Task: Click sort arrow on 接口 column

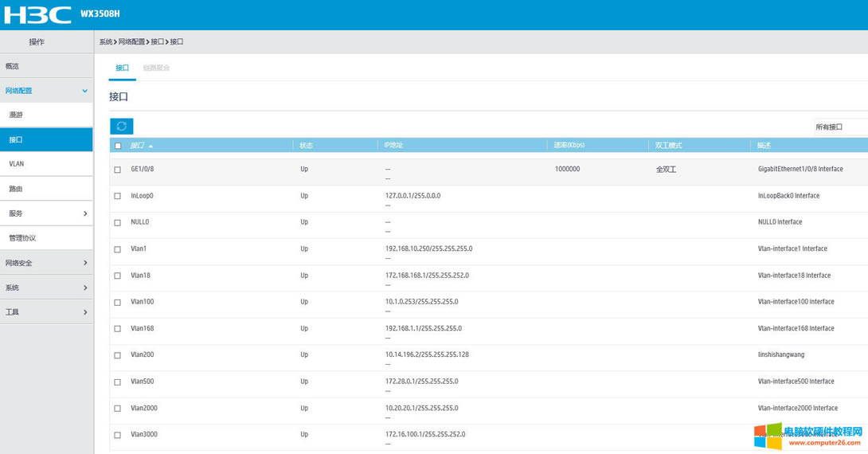Action: (x=151, y=147)
